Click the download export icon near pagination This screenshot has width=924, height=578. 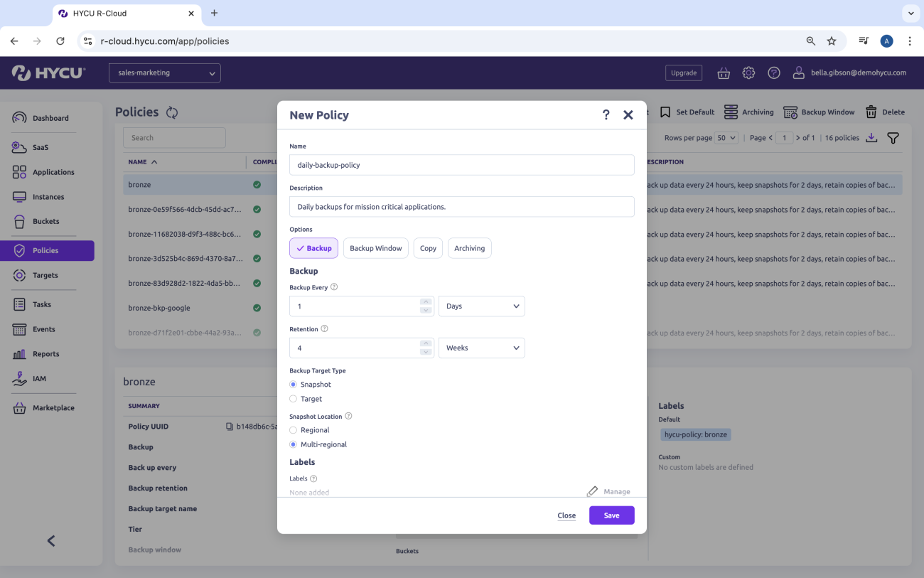click(x=871, y=137)
